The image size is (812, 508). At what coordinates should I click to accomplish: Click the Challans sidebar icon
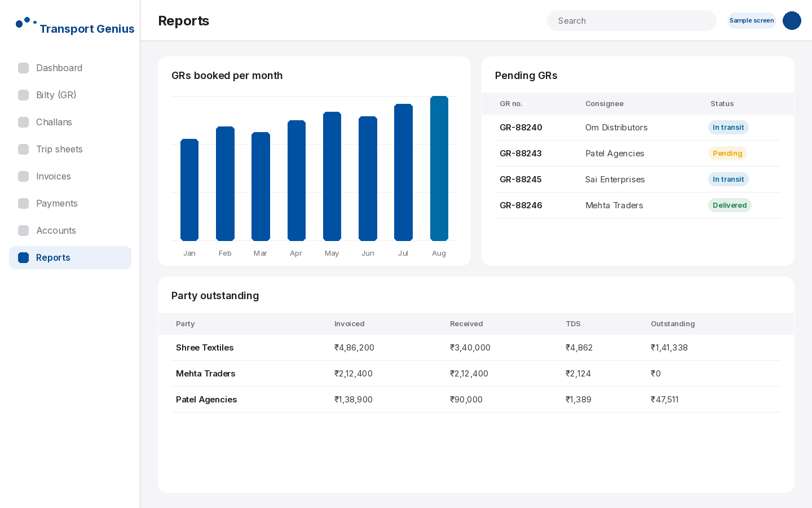point(23,122)
